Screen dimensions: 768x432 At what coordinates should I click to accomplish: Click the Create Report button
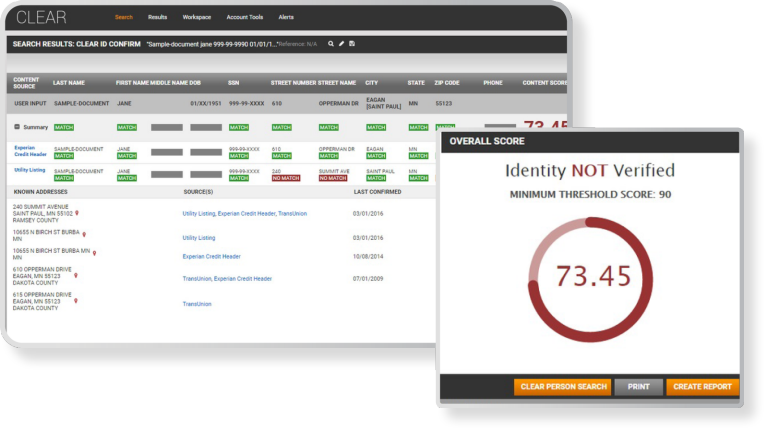pos(701,387)
